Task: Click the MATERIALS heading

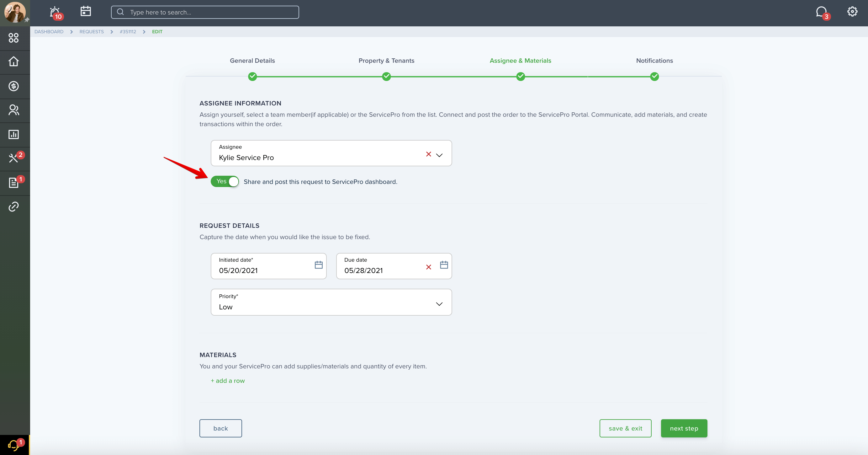Action: (x=218, y=355)
